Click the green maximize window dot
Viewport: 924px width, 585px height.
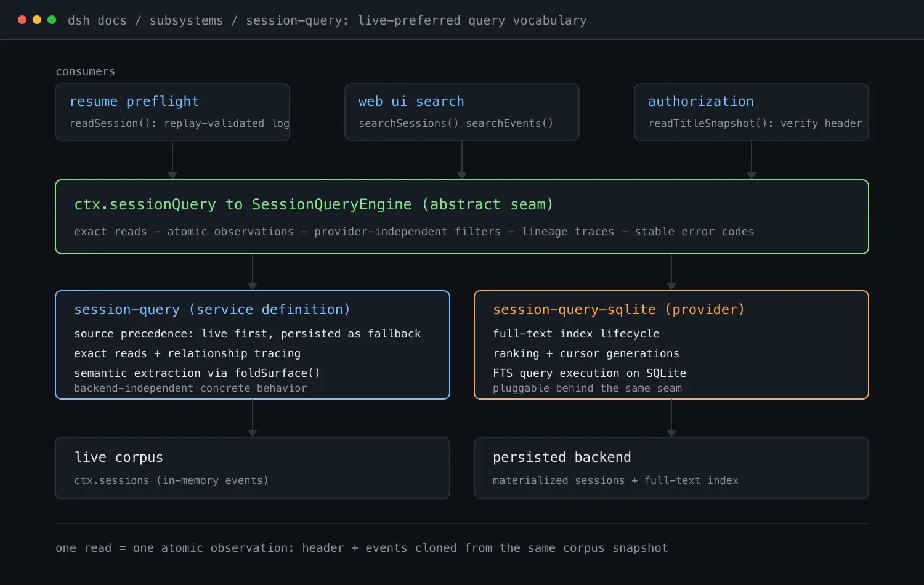tap(52, 20)
